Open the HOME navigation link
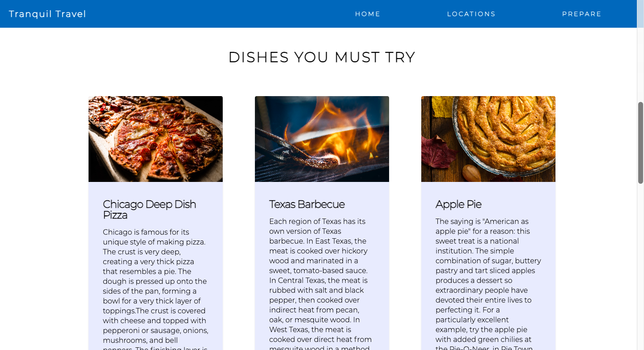This screenshot has width=644, height=350. (x=368, y=14)
